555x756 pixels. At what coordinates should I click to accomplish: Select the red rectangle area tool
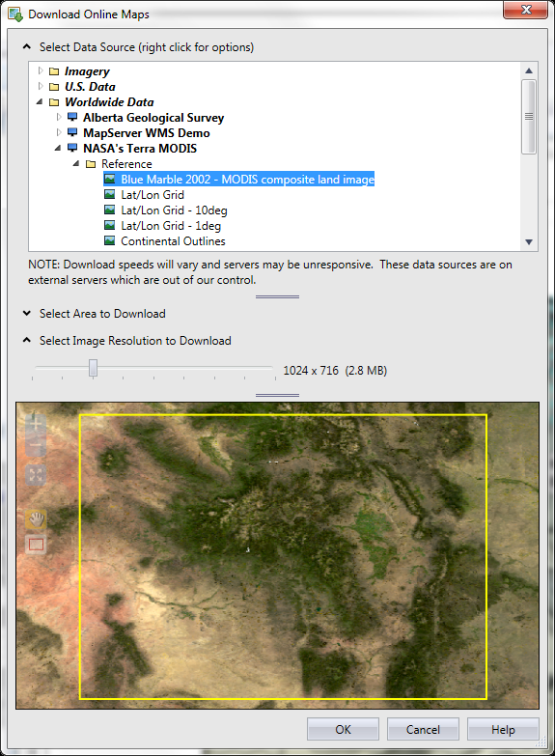[x=36, y=545]
